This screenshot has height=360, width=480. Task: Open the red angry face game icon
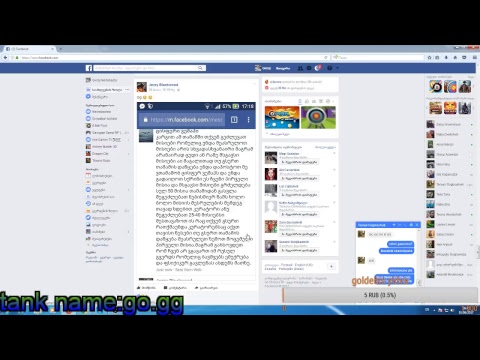tap(450, 108)
